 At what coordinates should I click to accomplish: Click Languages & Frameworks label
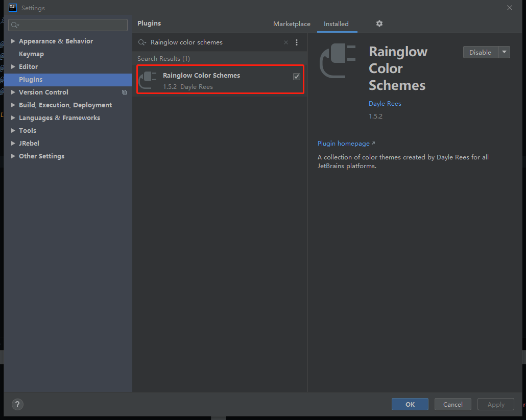click(59, 118)
